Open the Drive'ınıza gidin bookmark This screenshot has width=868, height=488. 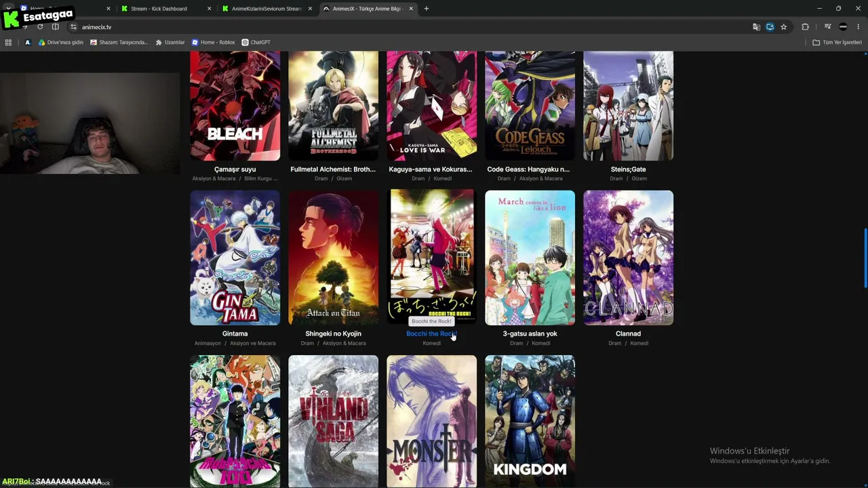click(x=61, y=42)
